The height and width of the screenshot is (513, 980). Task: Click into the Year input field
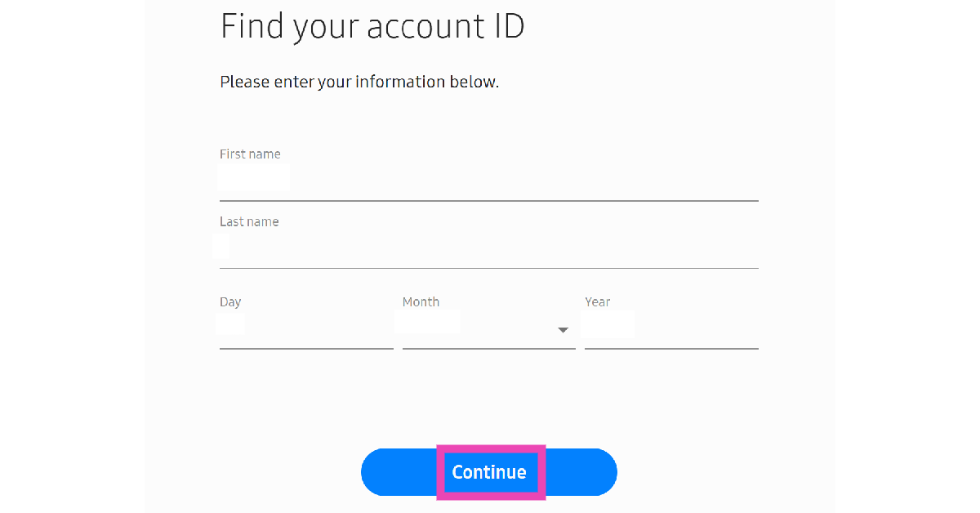(x=671, y=329)
